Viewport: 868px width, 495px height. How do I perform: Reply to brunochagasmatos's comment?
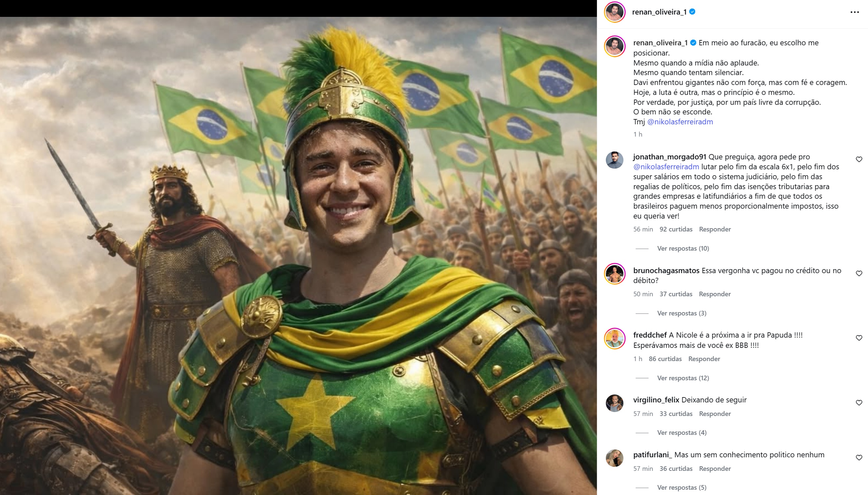(714, 294)
